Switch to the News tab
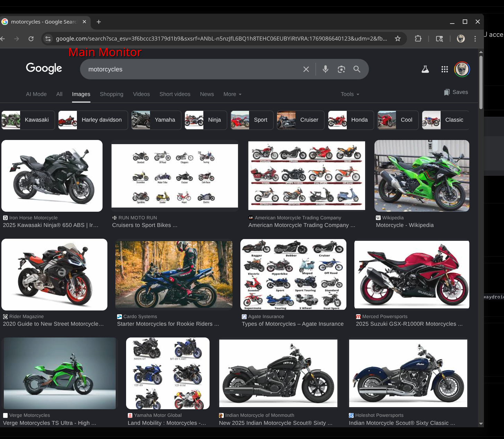This screenshot has height=439, width=504. pyautogui.click(x=207, y=94)
